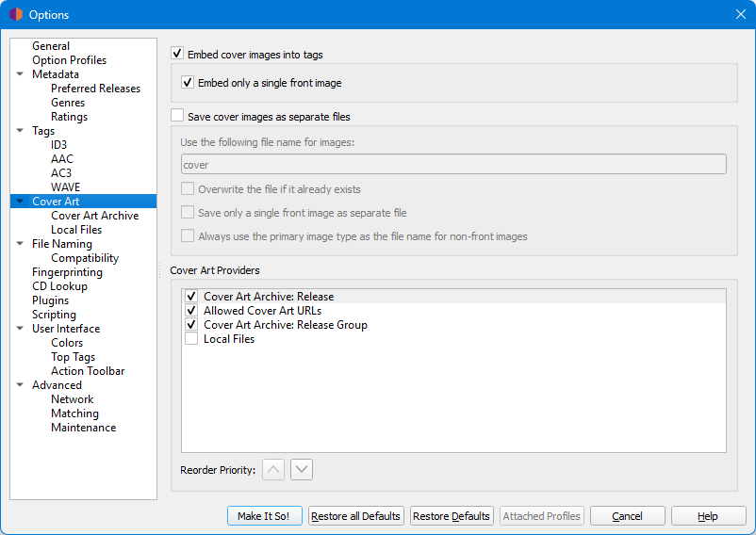Select the Cover Art tree item

56,202
